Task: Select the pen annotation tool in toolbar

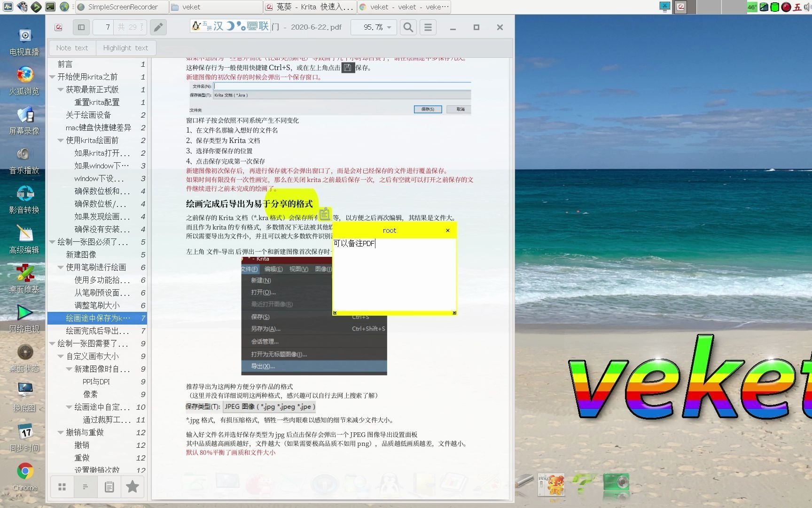Action: pyautogui.click(x=158, y=27)
